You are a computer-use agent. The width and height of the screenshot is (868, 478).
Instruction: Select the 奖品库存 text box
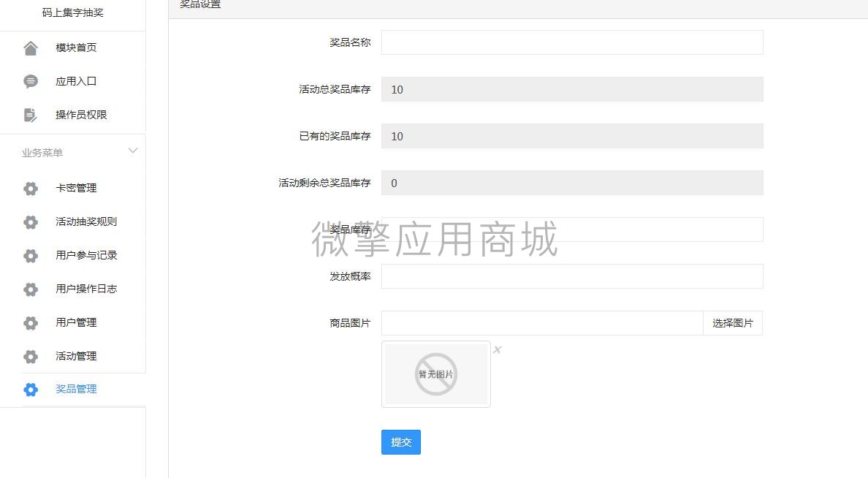point(572,229)
